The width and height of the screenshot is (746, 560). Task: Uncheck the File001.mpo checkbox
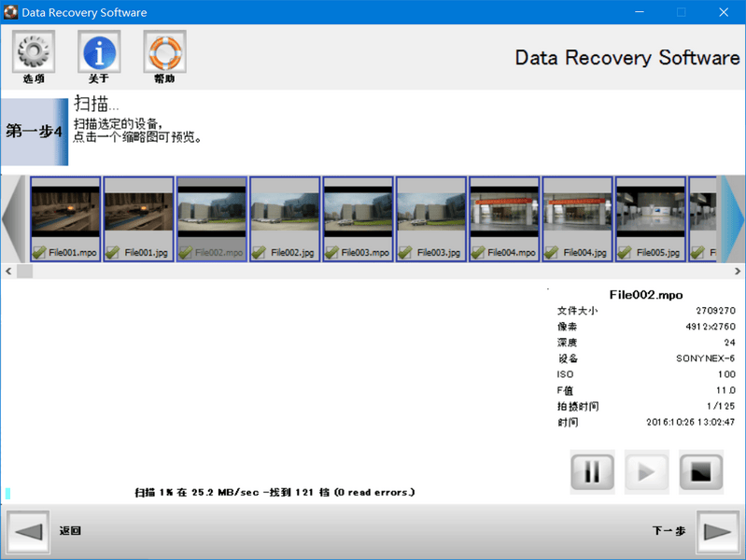click(x=39, y=252)
